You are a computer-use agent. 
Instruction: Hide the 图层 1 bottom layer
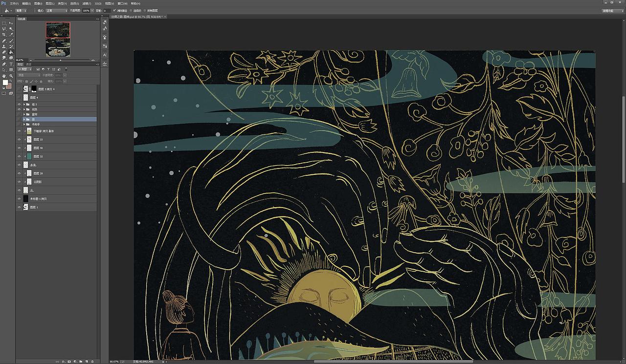19,207
